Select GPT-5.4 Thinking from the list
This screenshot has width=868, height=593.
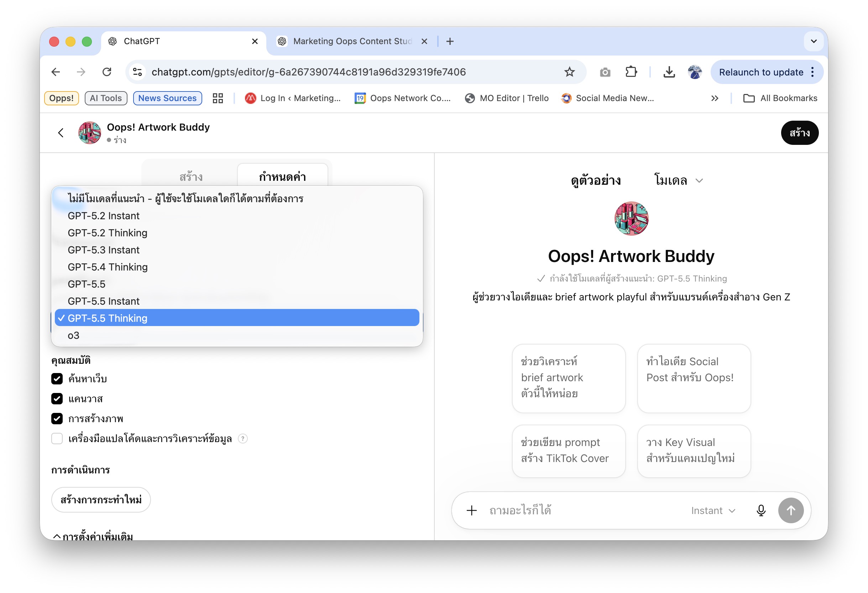click(x=237, y=267)
